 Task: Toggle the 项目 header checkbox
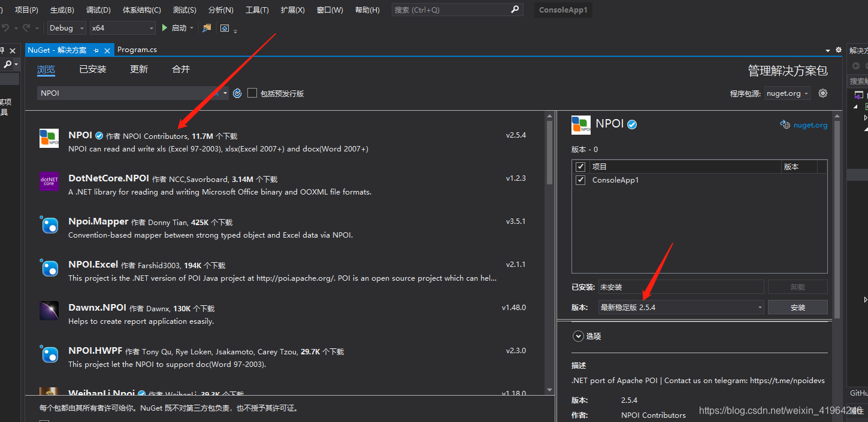[580, 166]
